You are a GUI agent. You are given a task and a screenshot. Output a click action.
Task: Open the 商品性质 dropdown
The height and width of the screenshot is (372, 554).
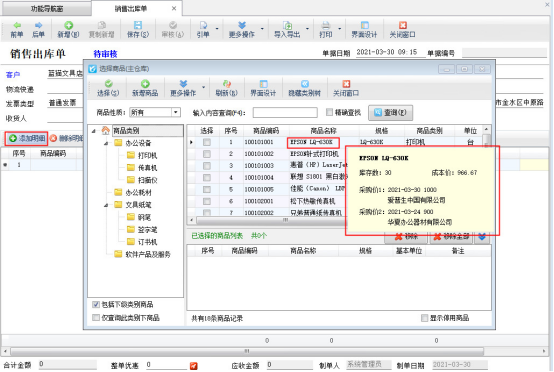pos(176,112)
